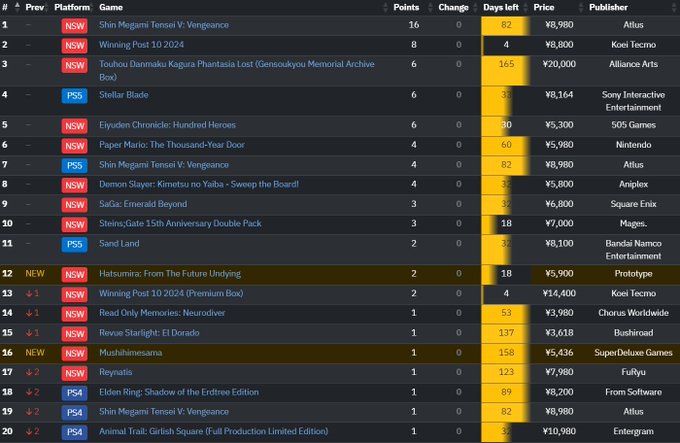Open Animal Trail: Girlish Square link
Screen dimensions: 680x443
pyautogui.click(x=214, y=431)
